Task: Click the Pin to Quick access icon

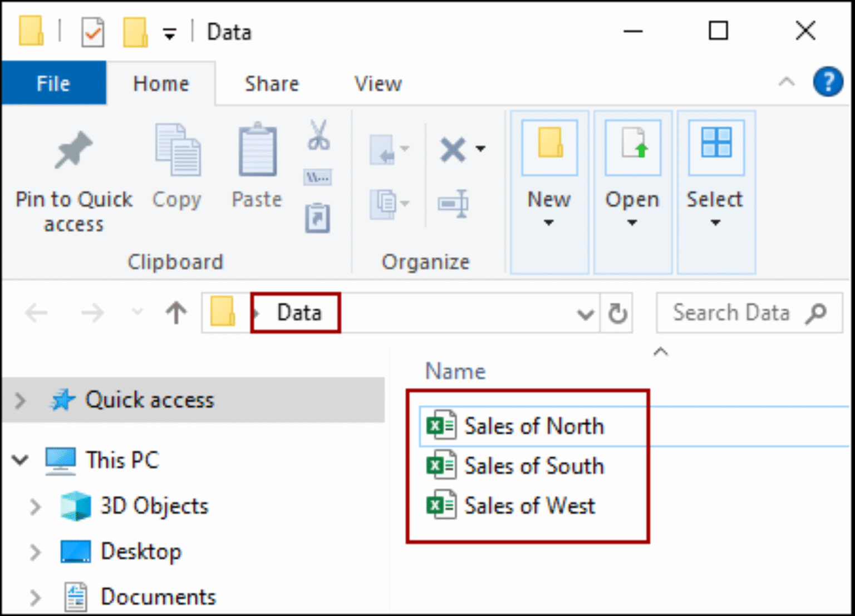Action: 73,150
